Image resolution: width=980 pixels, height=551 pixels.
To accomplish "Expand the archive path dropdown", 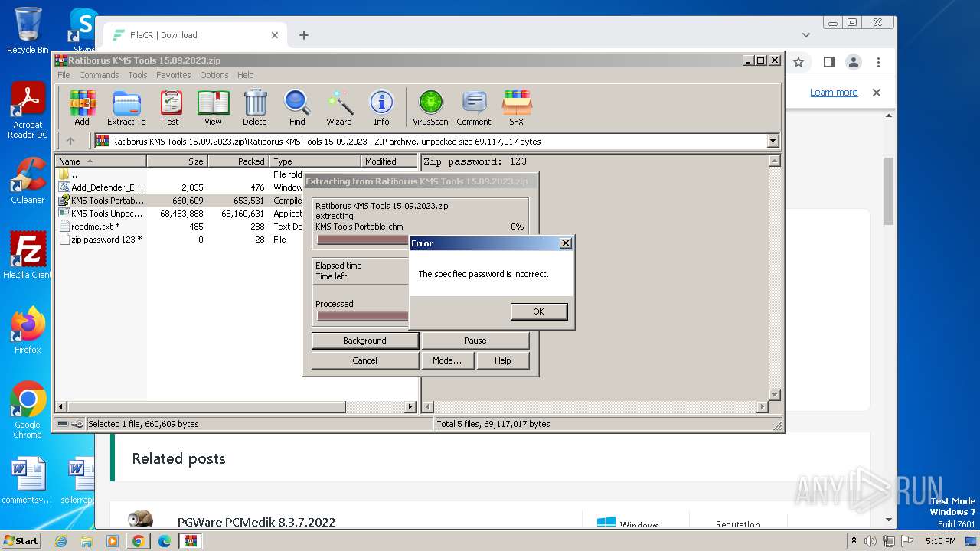I will 773,141.
